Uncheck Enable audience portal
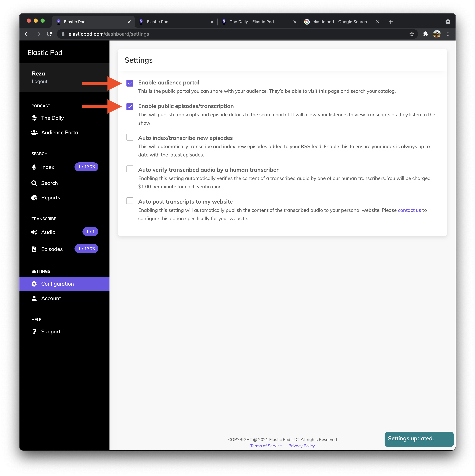Viewport: 475px width, 476px height. tap(130, 83)
